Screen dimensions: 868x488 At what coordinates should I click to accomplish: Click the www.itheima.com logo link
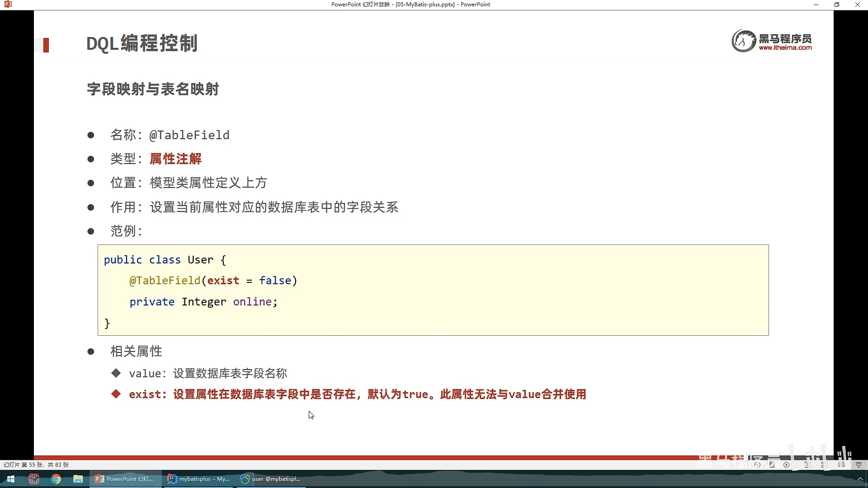[785, 47]
